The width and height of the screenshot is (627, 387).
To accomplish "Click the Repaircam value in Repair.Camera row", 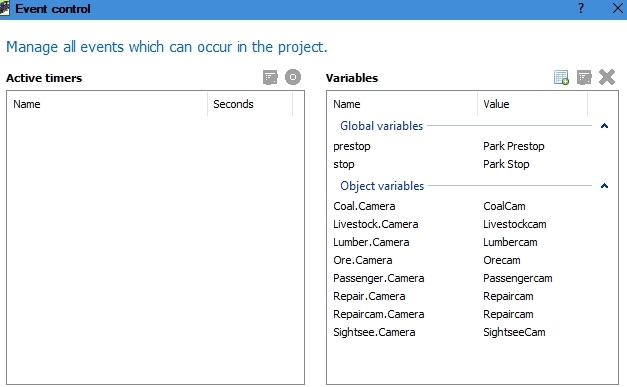I will 508,296.
